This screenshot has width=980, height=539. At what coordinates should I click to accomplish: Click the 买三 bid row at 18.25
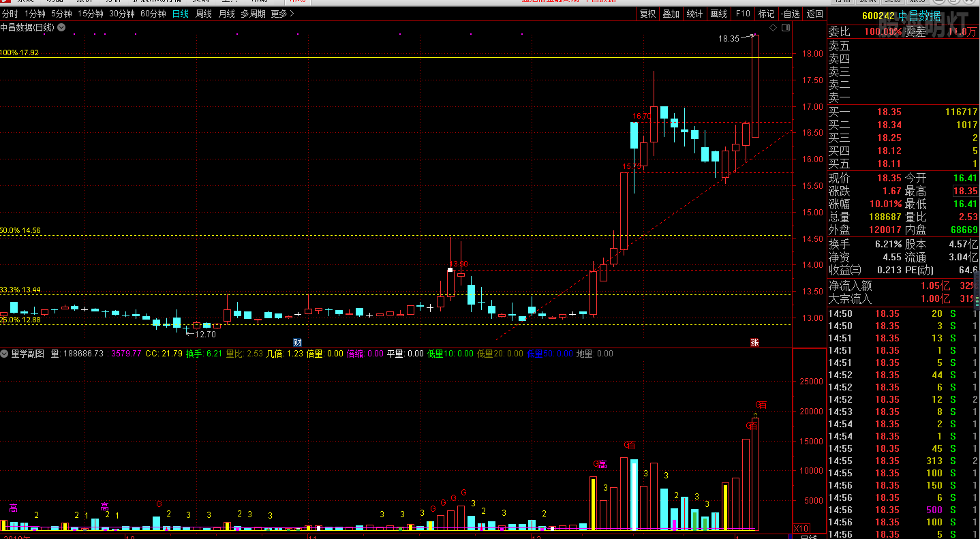903,138
